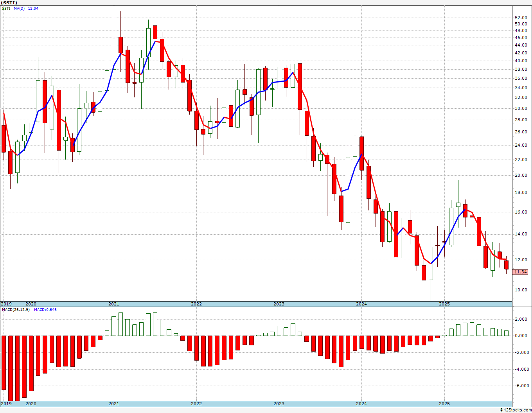Click 2025 on the price chart's time axis
Image resolution: width=532 pixels, height=413 pixels.
pyautogui.click(x=444, y=304)
